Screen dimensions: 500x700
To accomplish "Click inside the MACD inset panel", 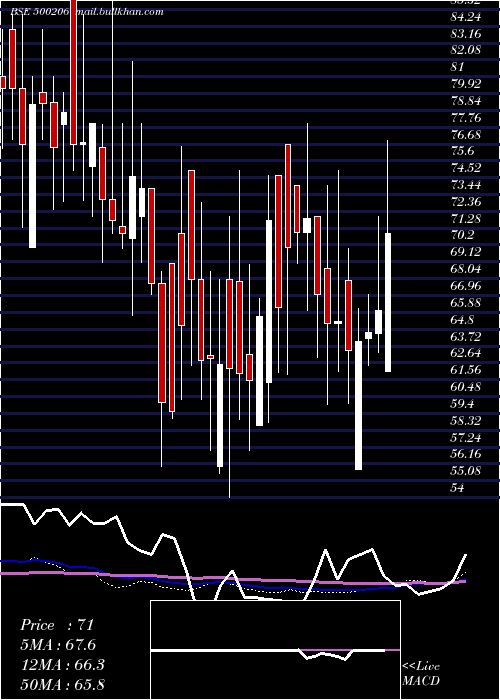I will pyautogui.click(x=275, y=650).
